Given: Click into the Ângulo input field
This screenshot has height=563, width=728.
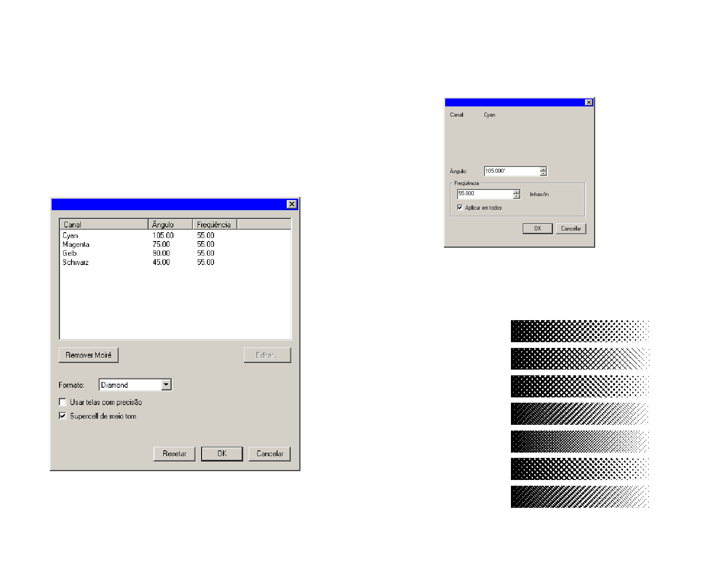Looking at the screenshot, I should pyautogui.click(x=512, y=171).
